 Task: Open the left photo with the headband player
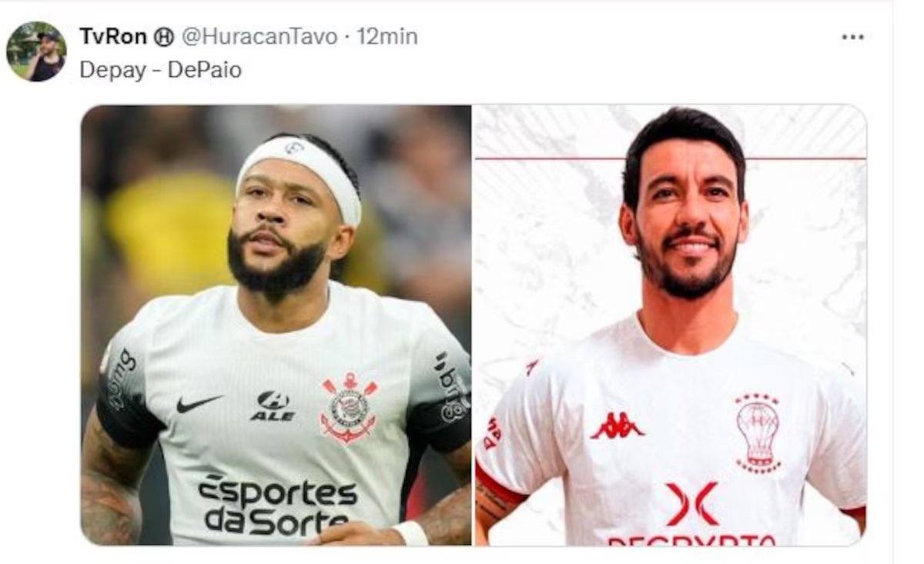click(x=276, y=325)
